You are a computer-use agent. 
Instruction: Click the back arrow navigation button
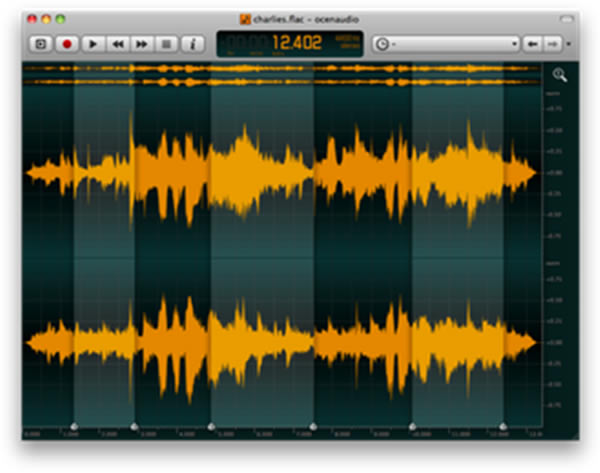pos(533,44)
